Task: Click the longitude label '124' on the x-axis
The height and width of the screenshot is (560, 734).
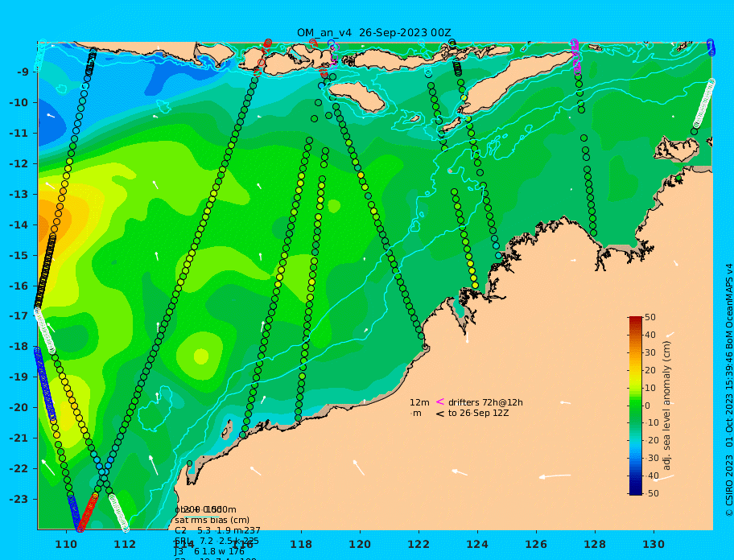Action: click(x=477, y=544)
